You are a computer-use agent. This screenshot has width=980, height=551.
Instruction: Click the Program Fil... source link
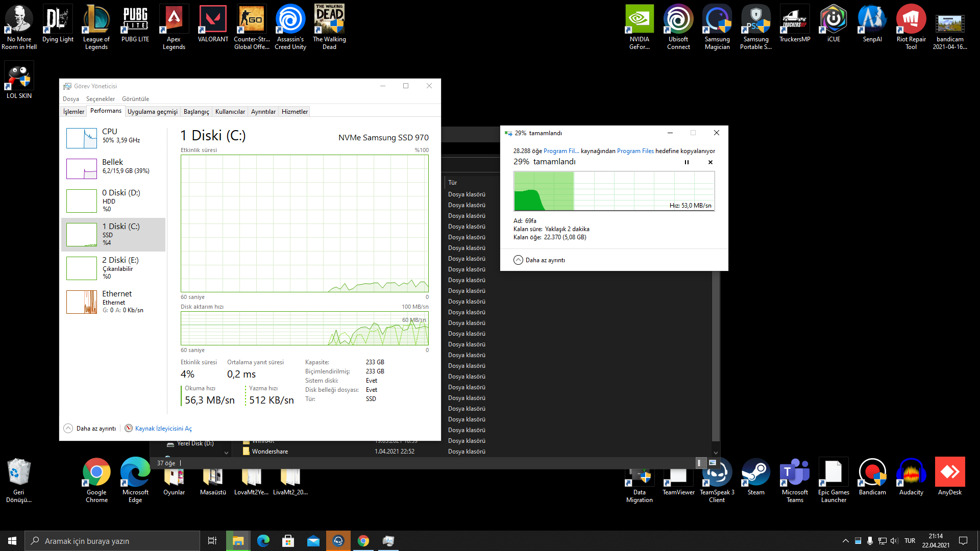click(x=561, y=151)
